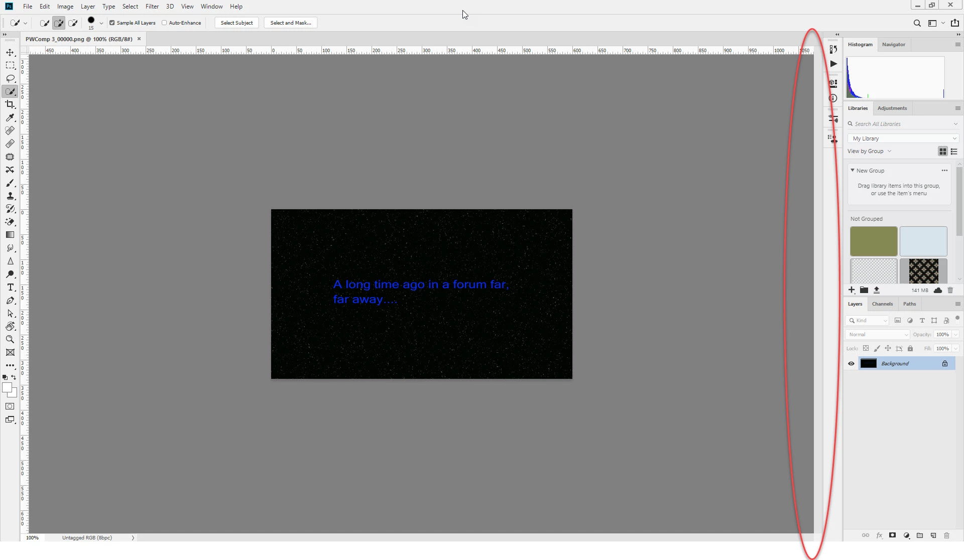Select the Lasso tool
Viewport: 964px width, 560px height.
[x=10, y=78]
